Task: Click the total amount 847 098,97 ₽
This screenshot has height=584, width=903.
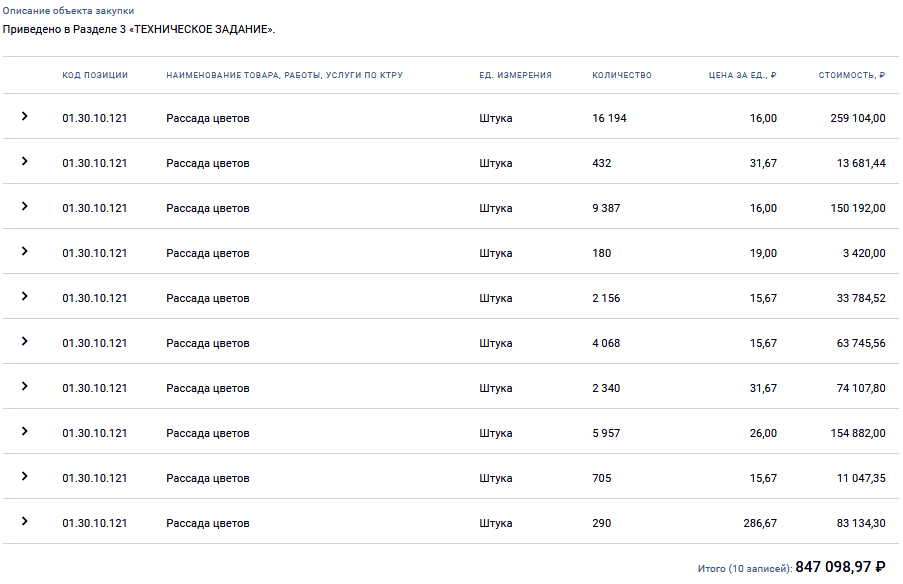Action: (840, 567)
